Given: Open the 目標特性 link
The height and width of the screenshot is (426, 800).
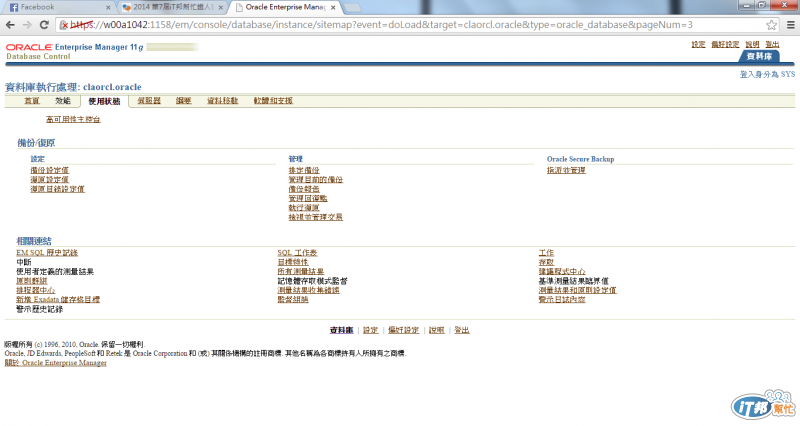Looking at the screenshot, I should (x=293, y=262).
